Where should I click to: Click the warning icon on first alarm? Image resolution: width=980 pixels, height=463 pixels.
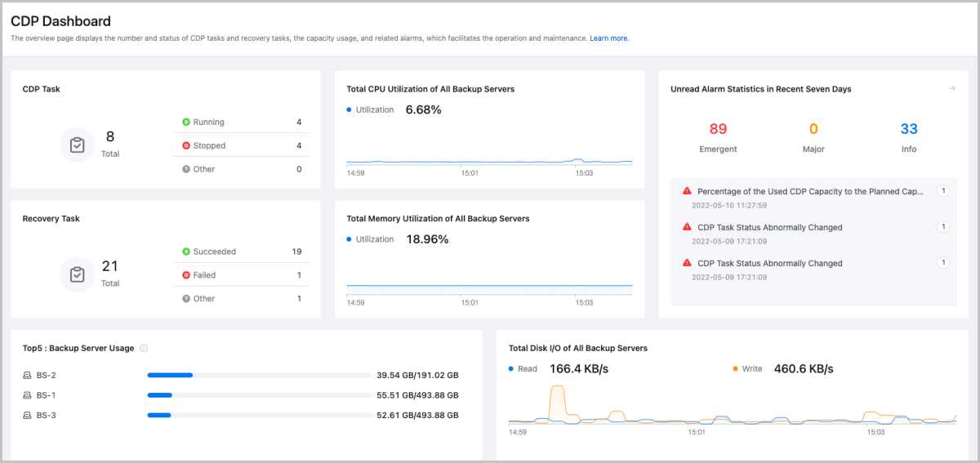(x=687, y=191)
